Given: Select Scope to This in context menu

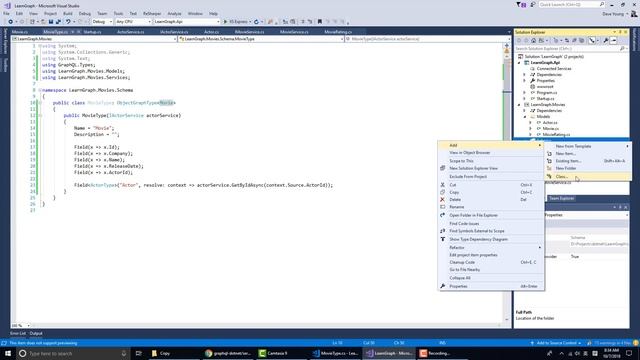Looking at the screenshot, I should pyautogui.click(x=491, y=161).
